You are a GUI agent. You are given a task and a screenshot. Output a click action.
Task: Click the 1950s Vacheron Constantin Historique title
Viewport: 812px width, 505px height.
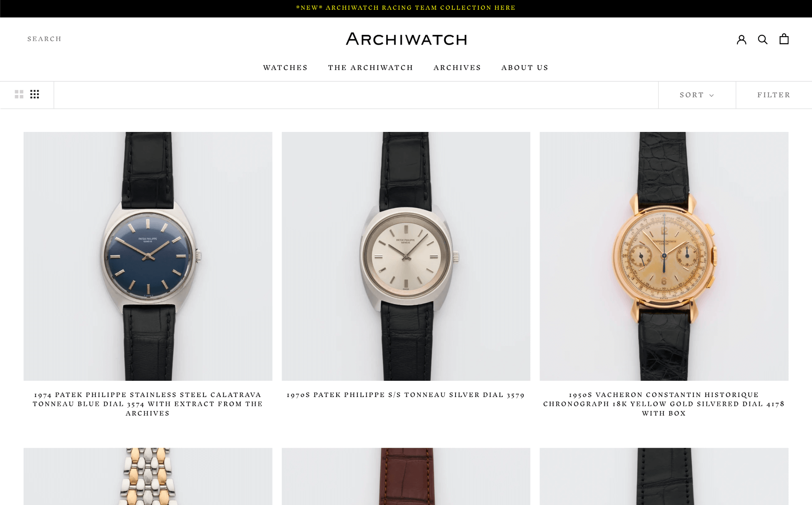(x=664, y=404)
